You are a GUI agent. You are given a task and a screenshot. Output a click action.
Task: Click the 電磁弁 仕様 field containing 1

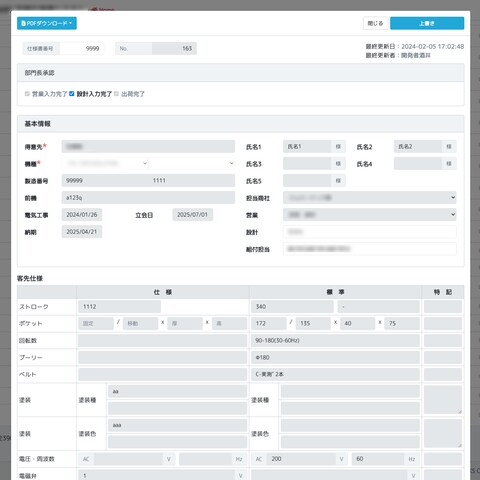(x=157, y=476)
